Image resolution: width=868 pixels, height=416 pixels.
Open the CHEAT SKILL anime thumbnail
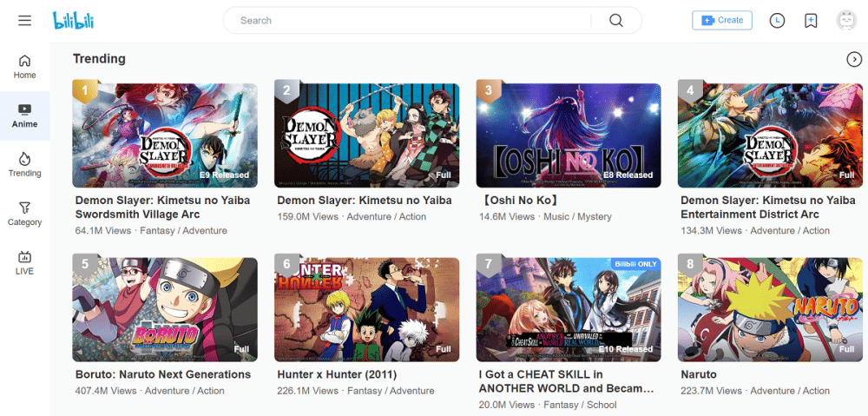pyautogui.click(x=569, y=310)
